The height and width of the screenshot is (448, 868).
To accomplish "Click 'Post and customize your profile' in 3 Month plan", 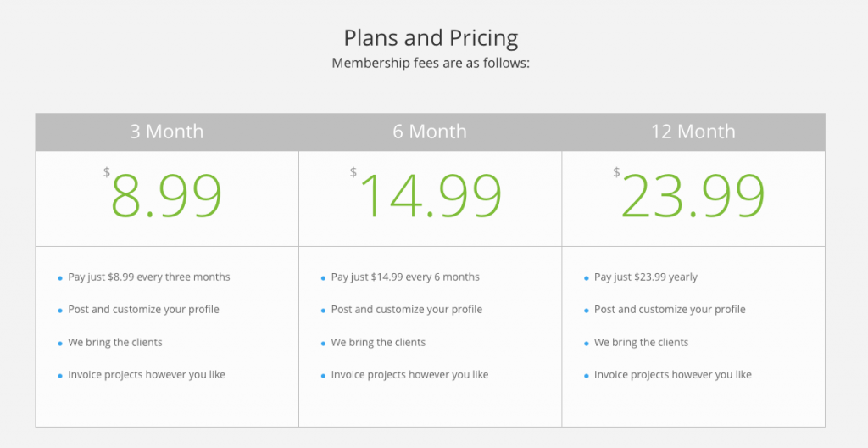I will [143, 310].
